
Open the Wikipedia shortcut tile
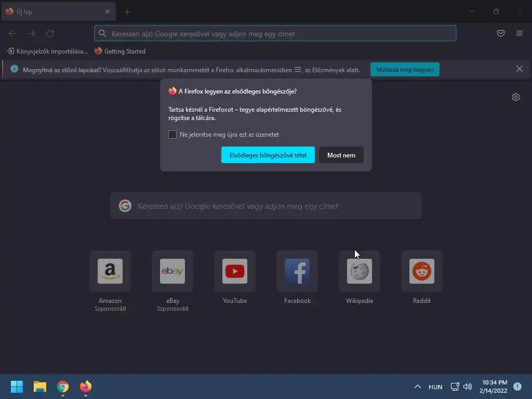[360, 271]
